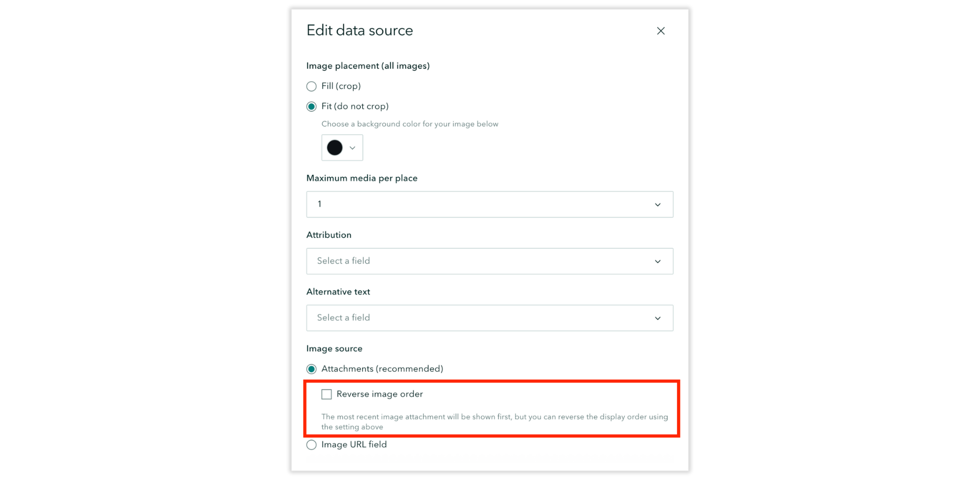Open the Alternative text field dropdown

[490, 318]
